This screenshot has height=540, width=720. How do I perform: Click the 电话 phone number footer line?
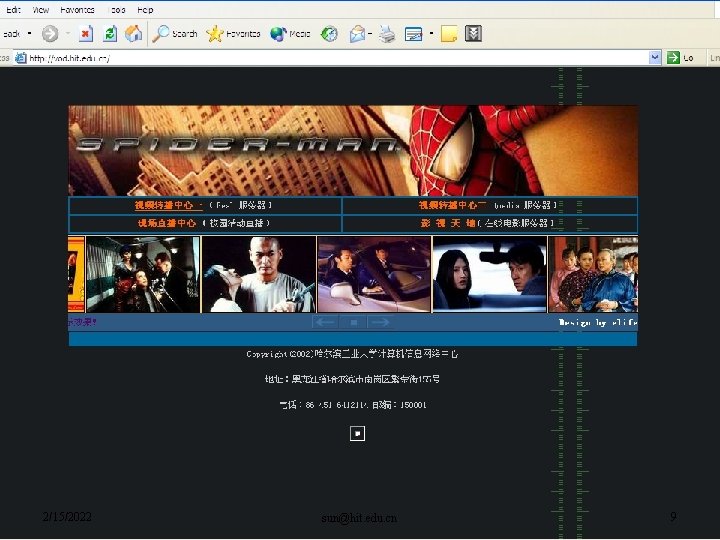[x=353, y=405]
